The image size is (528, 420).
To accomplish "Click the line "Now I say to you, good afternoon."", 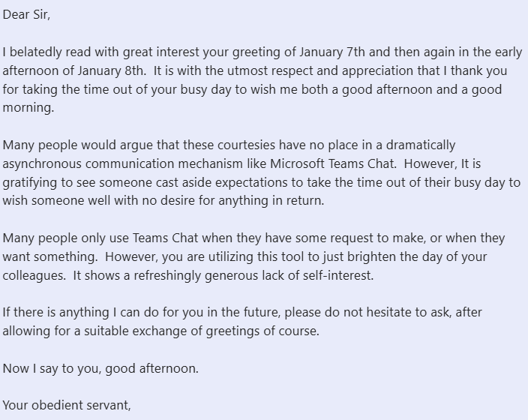I will [x=100, y=368].
